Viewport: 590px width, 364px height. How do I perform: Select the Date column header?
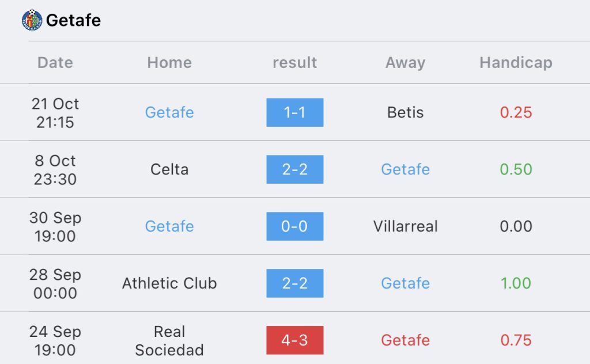pyautogui.click(x=55, y=62)
